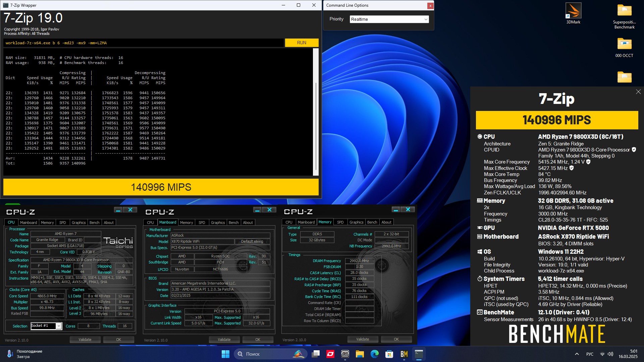Open the 7-Zip wrapper console taskbar icon

click(419, 354)
